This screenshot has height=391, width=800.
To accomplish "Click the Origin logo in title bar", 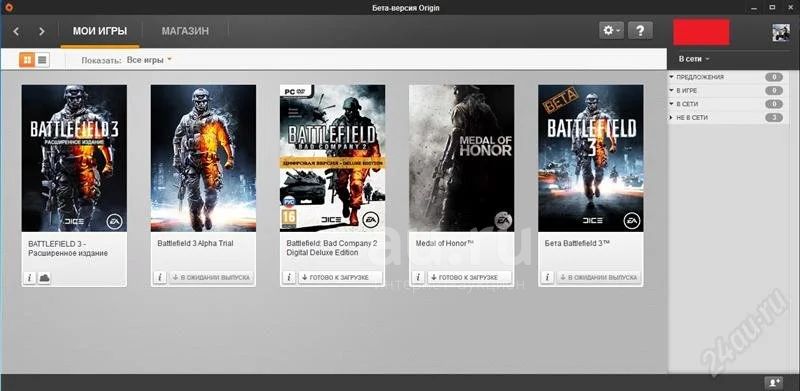I will point(10,8).
